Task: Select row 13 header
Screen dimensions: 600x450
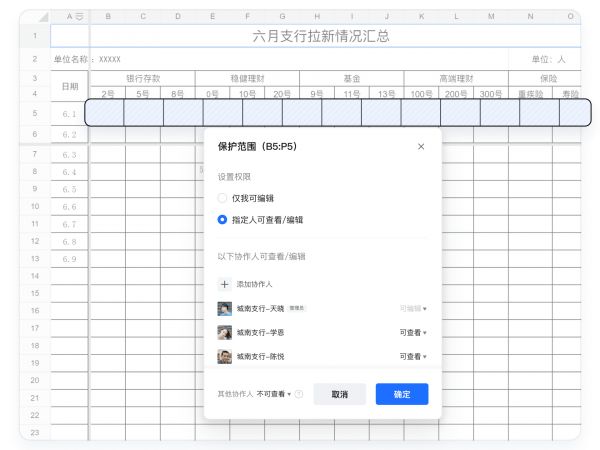Action: pyautogui.click(x=35, y=258)
